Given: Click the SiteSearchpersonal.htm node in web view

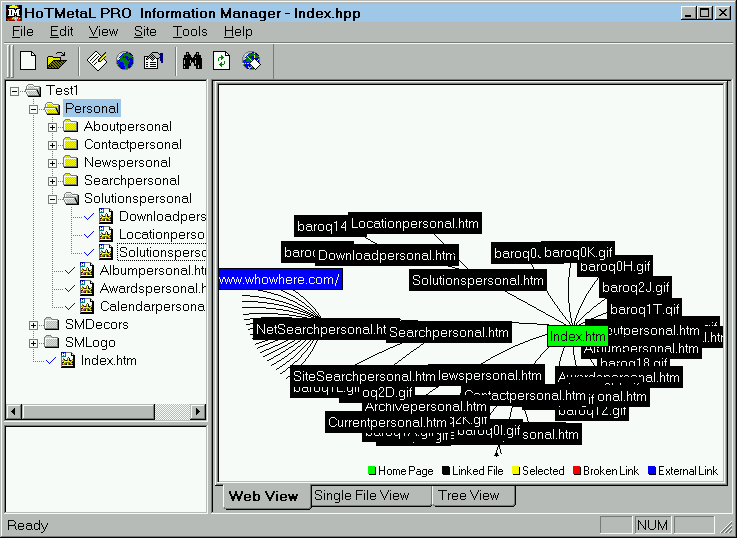Looking at the screenshot, I should click(363, 376).
